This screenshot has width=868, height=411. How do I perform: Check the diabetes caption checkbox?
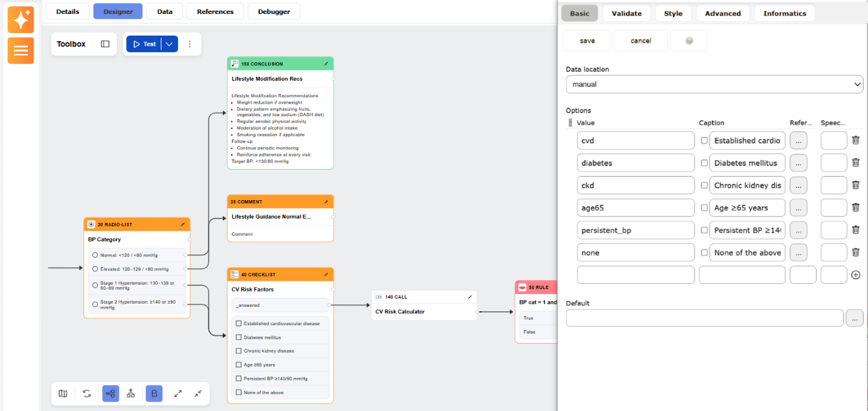704,163
